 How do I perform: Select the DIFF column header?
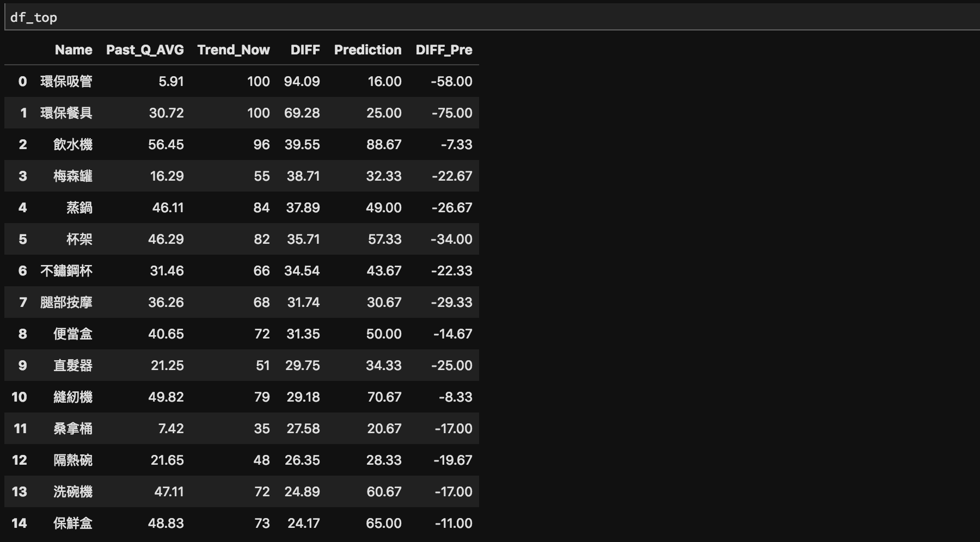tap(305, 50)
